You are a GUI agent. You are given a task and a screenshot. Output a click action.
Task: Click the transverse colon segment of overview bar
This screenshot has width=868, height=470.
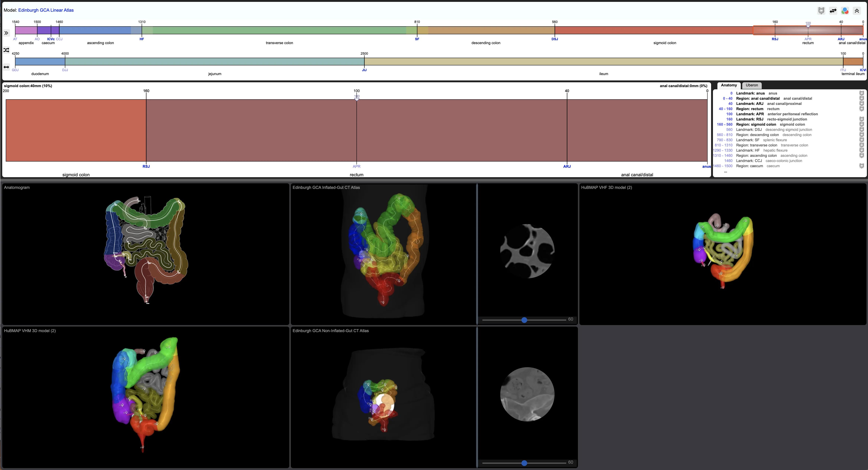click(279, 30)
